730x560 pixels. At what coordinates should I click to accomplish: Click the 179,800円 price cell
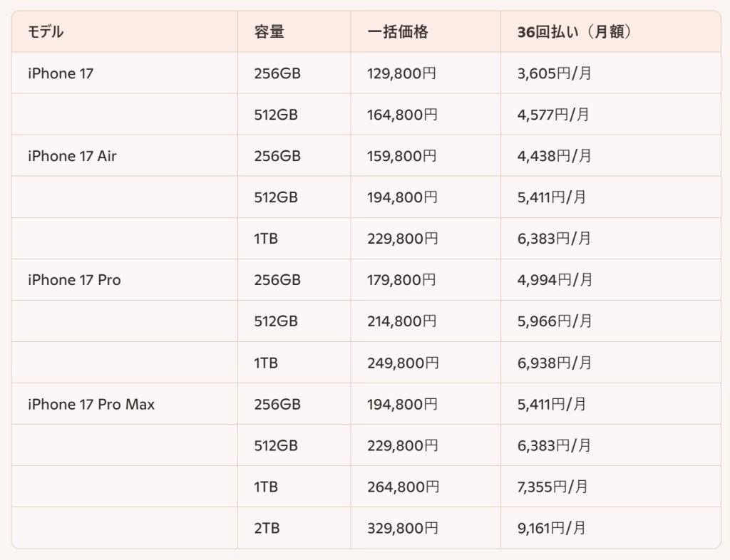point(401,280)
